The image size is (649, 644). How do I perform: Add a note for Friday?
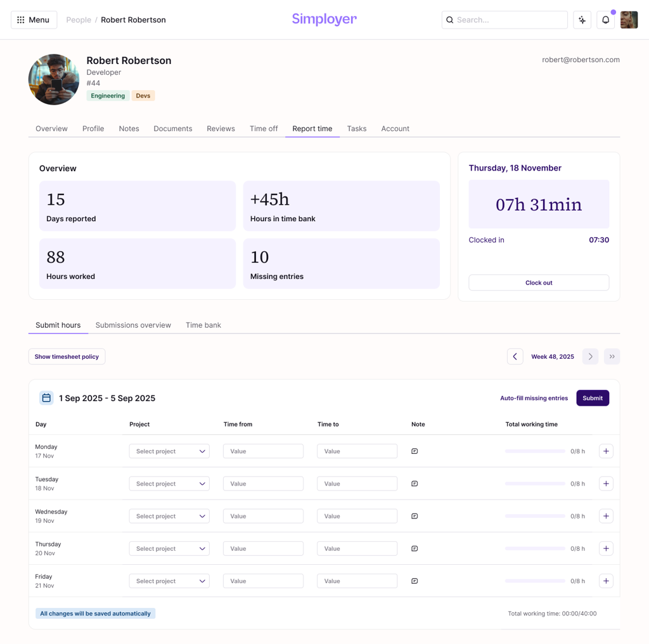(x=414, y=581)
